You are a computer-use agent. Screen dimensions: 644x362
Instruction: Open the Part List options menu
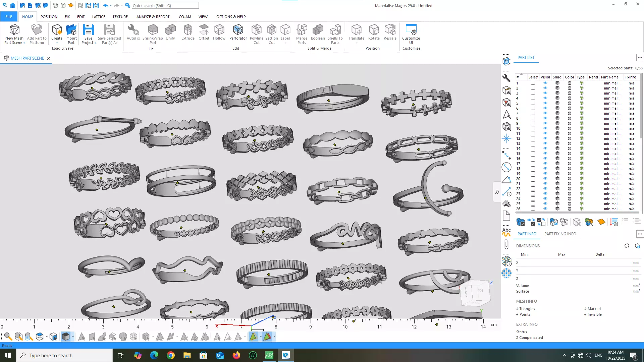click(640, 58)
